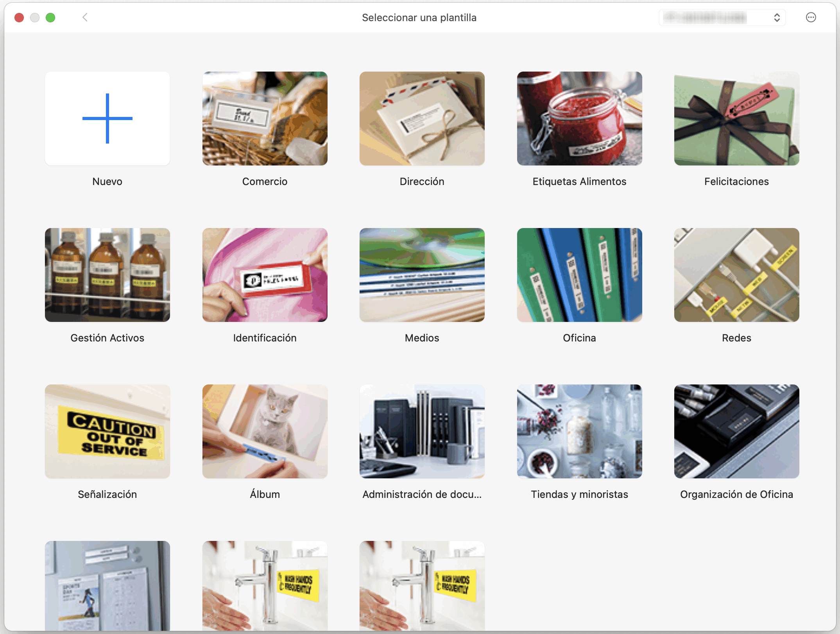Click the Redes label text
840x634 pixels.
coord(737,338)
